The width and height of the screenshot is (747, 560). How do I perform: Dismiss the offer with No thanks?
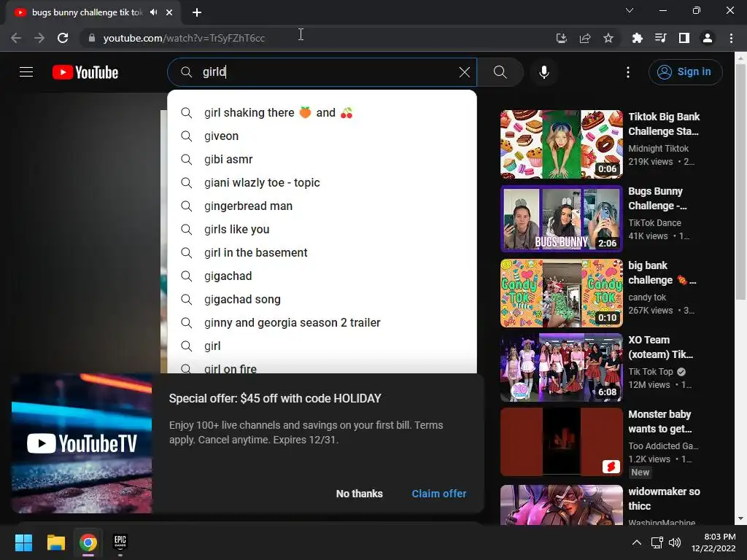point(359,494)
